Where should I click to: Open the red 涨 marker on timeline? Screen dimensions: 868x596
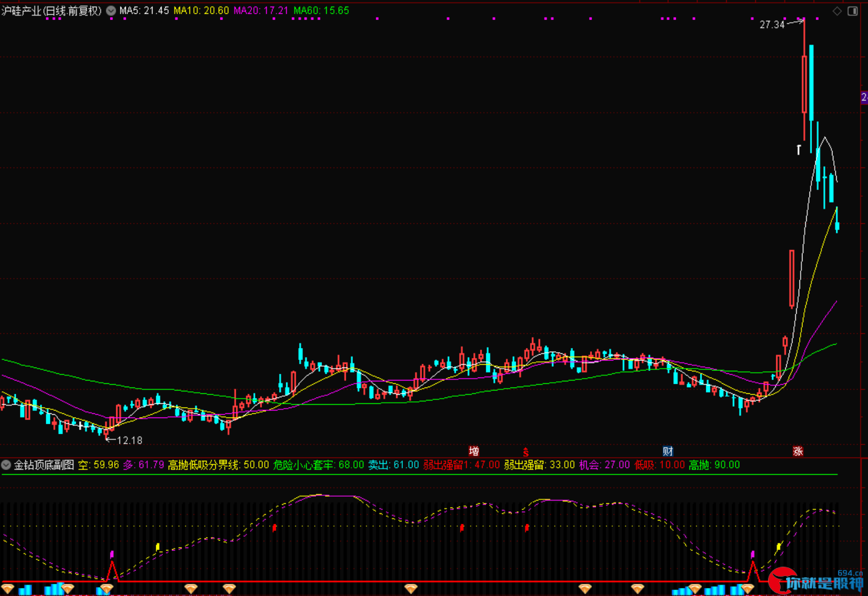[797, 451]
